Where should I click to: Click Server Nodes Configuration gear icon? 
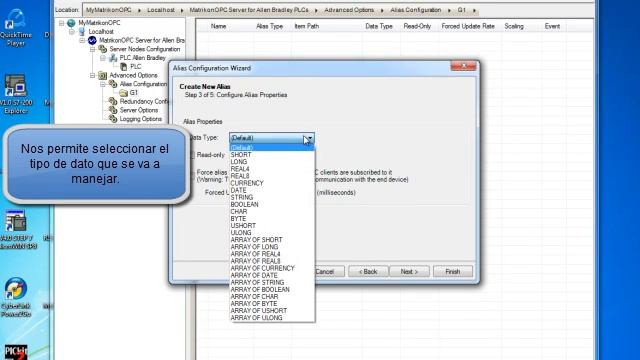pos(103,49)
